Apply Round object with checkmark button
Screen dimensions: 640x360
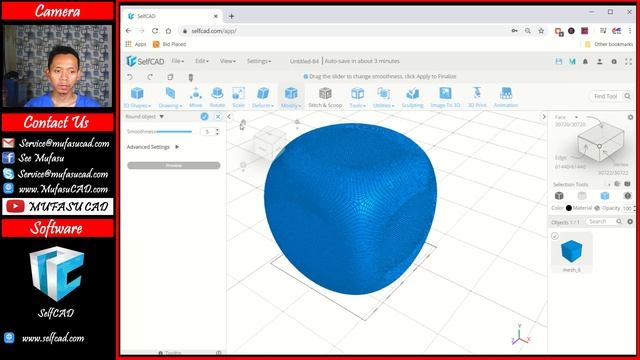204,116
